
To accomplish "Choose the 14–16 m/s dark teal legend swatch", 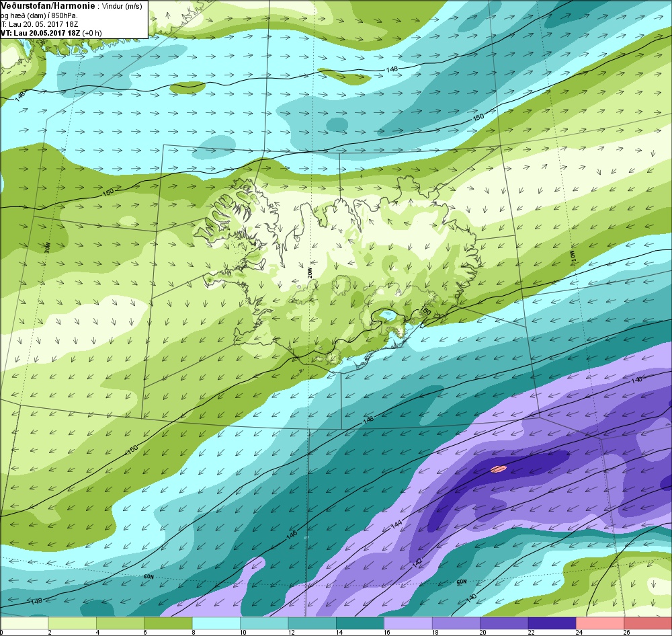I will coord(360,623).
